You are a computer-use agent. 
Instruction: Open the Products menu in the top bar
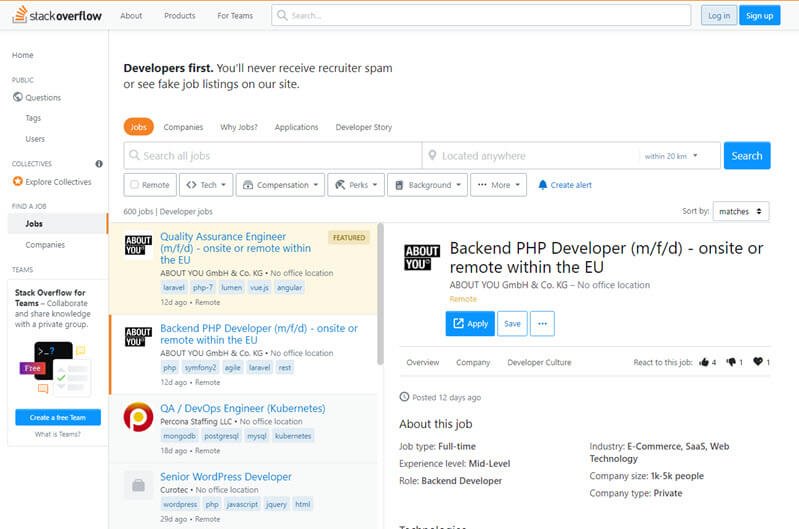179,16
